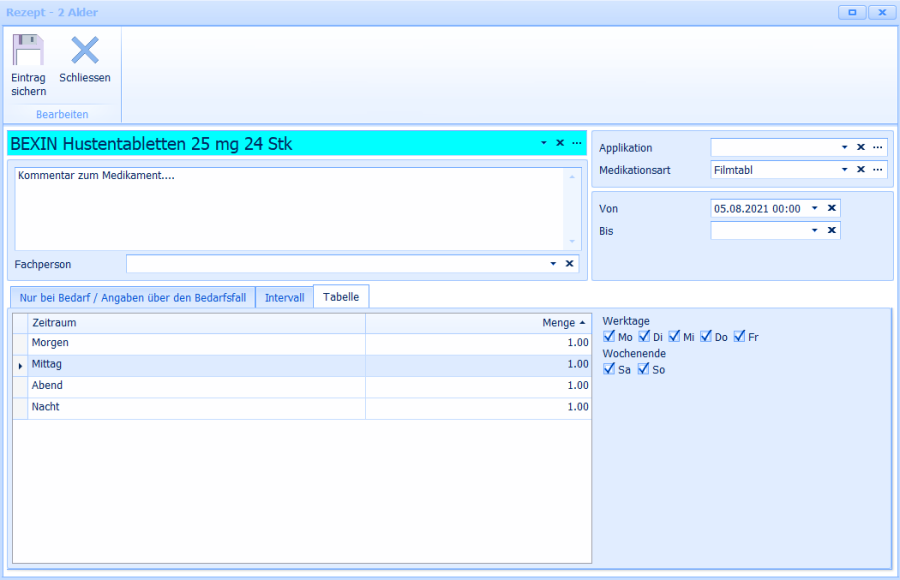Edit Menge value for Morgen
This screenshot has width=900, height=580.
(x=478, y=343)
